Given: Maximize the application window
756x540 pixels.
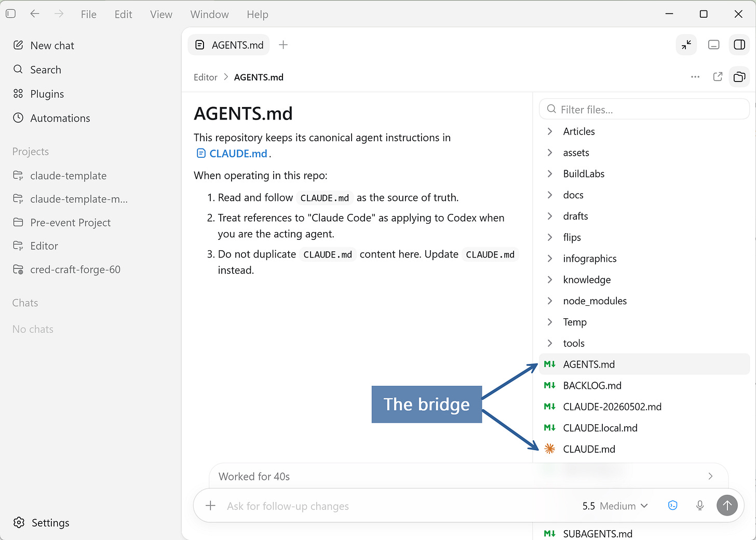Looking at the screenshot, I should point(704,14).
